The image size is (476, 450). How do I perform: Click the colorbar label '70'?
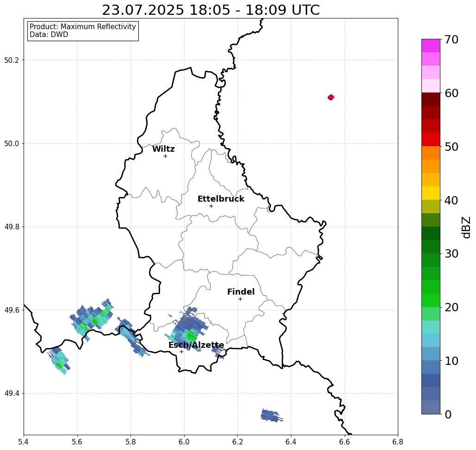point(451,39)
